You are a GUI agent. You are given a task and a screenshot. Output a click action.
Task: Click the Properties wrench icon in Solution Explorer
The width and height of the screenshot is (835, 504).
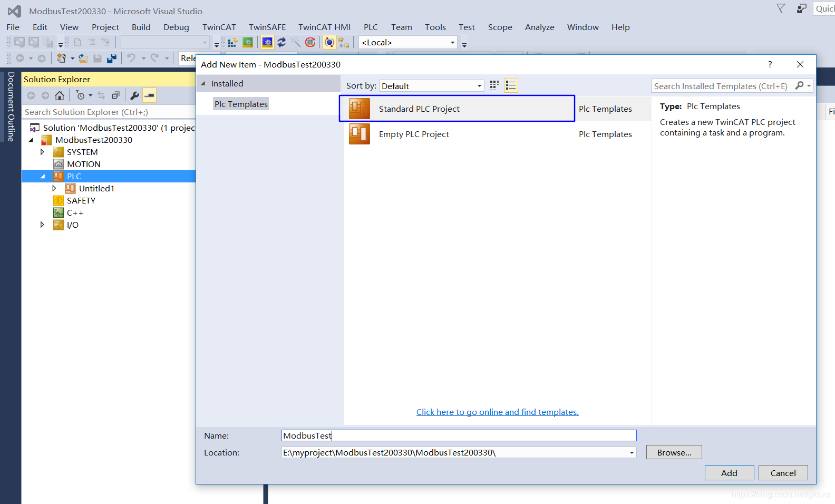134,95
